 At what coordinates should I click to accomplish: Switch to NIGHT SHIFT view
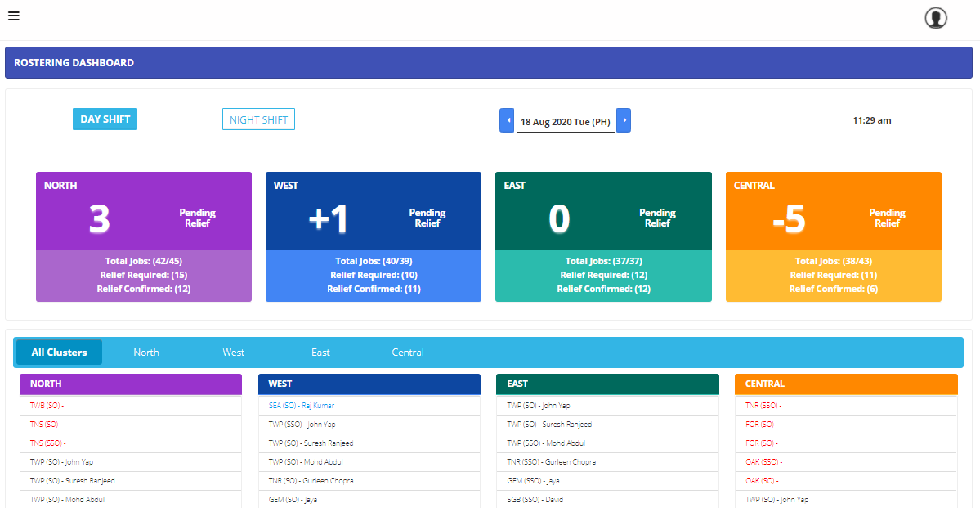click(x=258, y=119)
